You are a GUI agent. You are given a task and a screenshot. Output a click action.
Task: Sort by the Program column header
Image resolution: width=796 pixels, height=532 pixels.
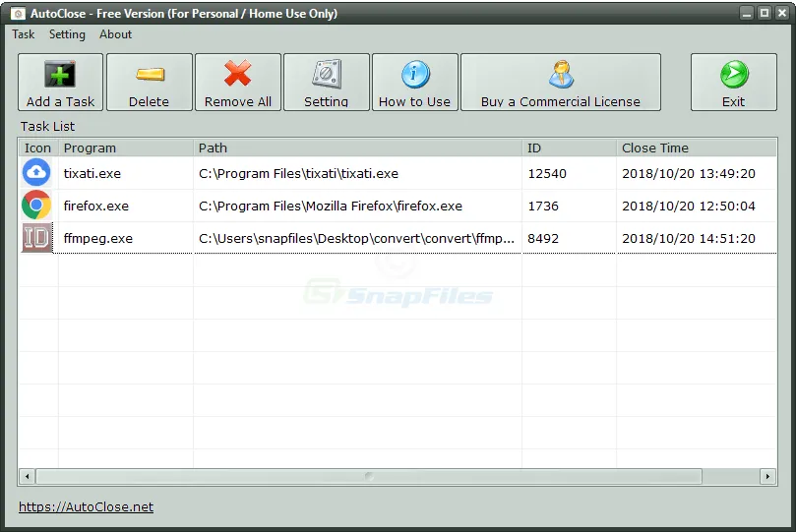[125, 148]
